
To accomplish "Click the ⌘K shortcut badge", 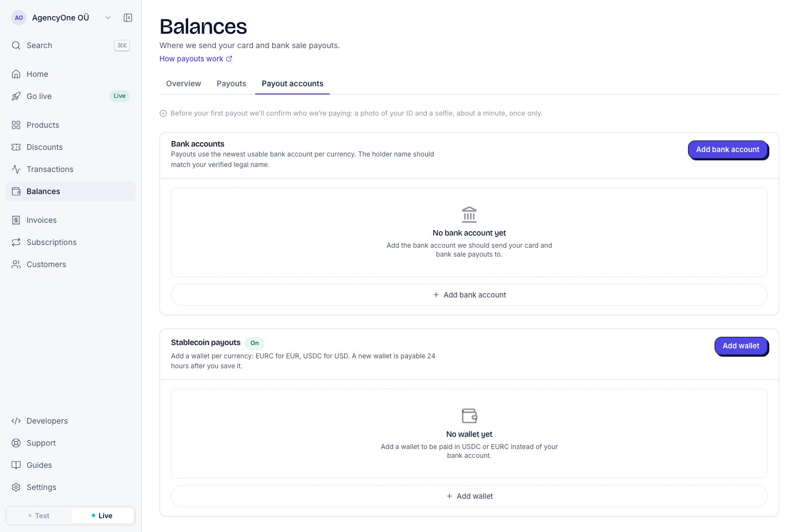I will pos(122,45).
